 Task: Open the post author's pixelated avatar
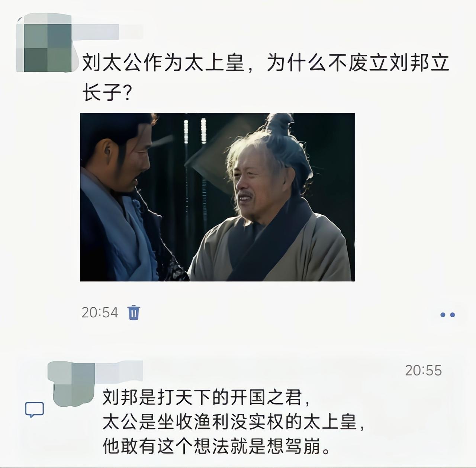point(44,42)
